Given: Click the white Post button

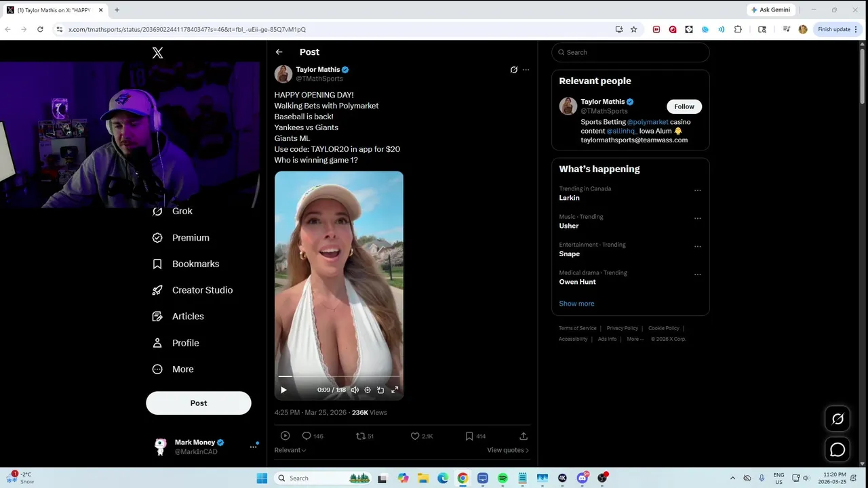Looking at the screenshot, I should pos(199,403).
